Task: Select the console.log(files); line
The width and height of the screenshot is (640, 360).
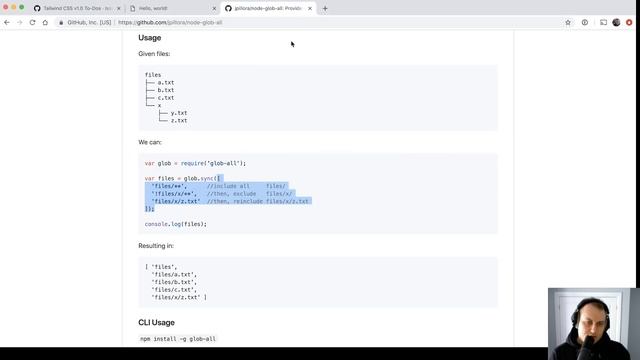Action: 176,224
